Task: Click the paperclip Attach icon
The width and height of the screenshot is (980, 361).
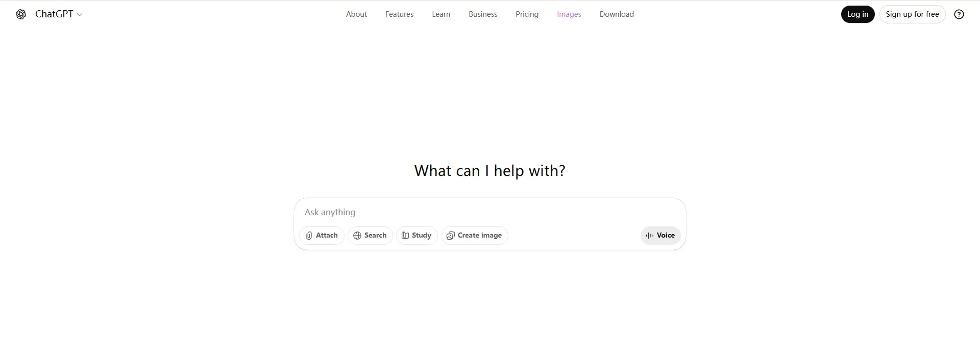Action: point(309,236)
